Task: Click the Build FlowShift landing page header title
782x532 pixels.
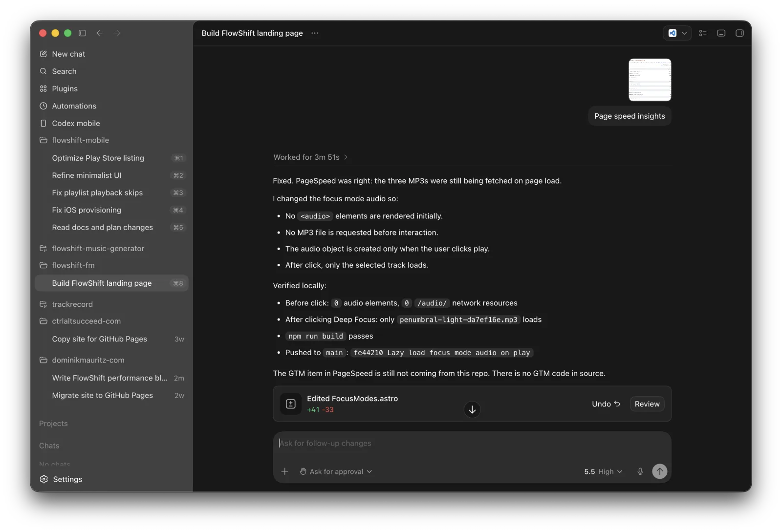Action: pos(252,33)
